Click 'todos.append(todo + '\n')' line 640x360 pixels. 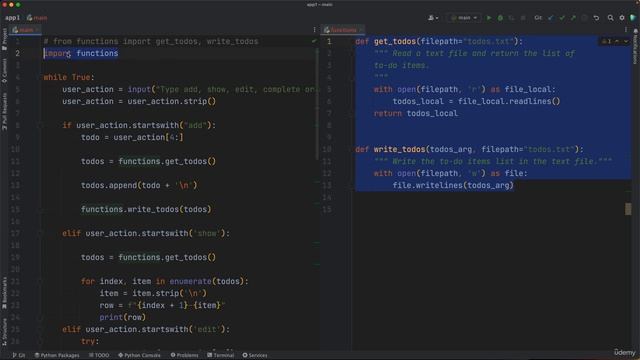pos(139,185)
